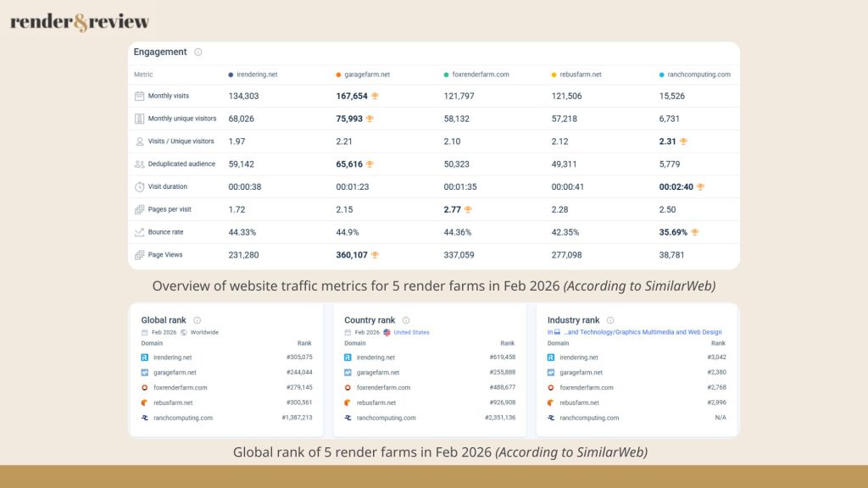
Task: Click the info icon next to Industry rank
Action: tap(610, 320)
